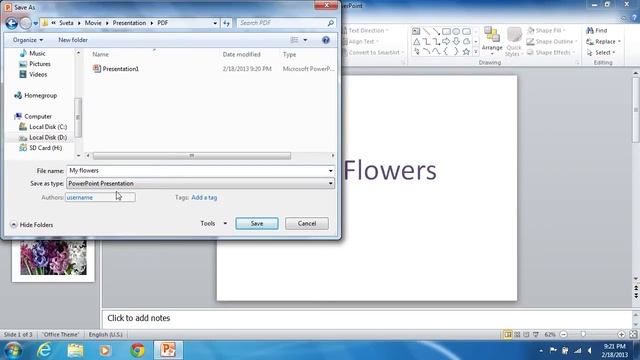
Task: Click the Cancel button
Action: [x=307, y=224]
